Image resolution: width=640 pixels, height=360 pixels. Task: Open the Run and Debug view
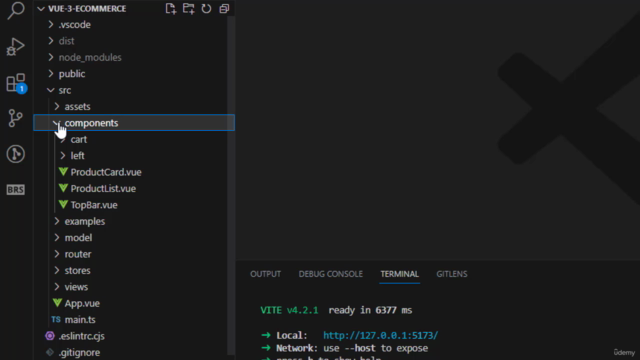click(16, 47)
